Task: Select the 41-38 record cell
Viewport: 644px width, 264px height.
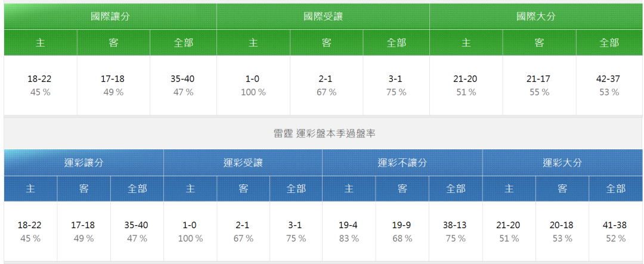Action: 615,231
